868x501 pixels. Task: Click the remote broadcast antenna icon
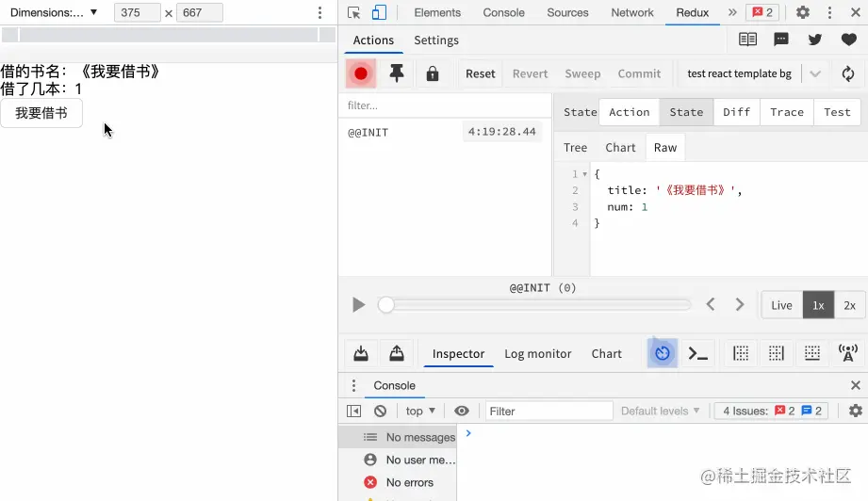pyautogui.click(x=847, y=353)
